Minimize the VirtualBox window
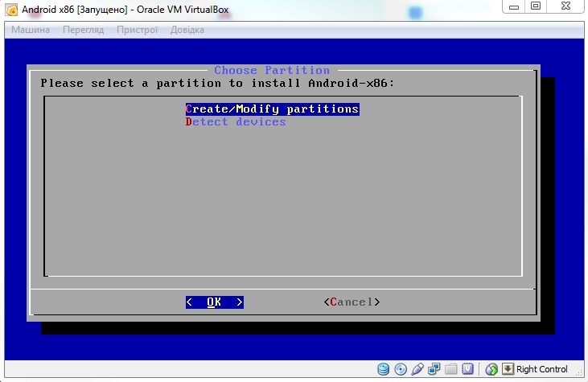The image size is (588, 382). click(514, 6)
